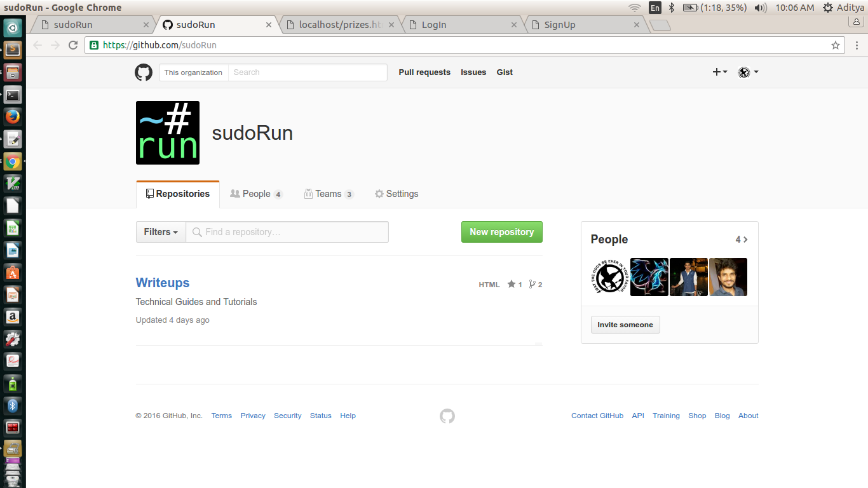
Task: Open the plus create-new dropdown
Action: click(720, 72)
